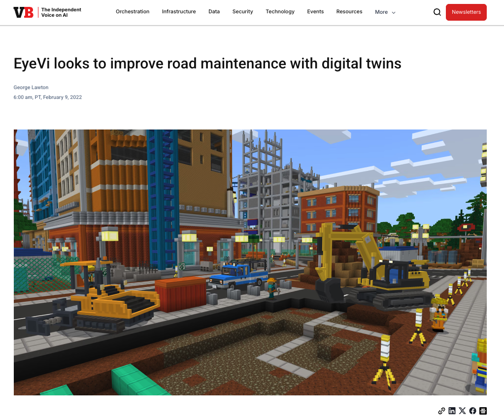
Task: Subscribe with the red Newsletters button
Action: [x=466, y=12]
